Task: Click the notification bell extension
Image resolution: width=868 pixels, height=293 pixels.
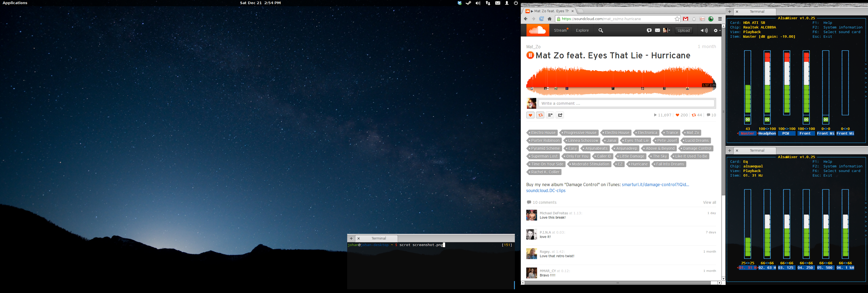Action: point(694,19)
